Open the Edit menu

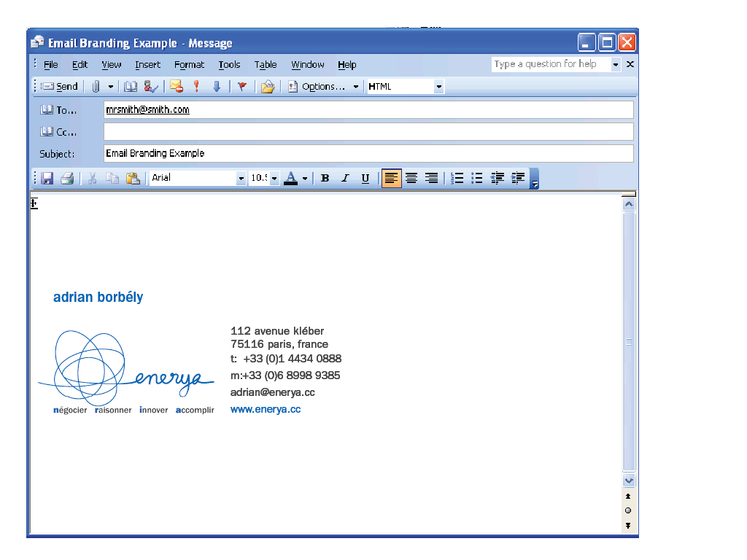pos(80,65)
